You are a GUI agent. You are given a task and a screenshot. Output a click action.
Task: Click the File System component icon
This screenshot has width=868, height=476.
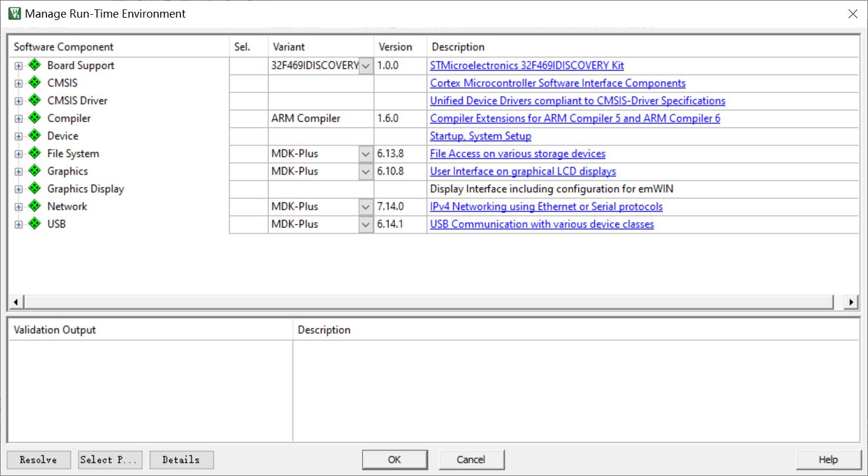coord(35,153)
